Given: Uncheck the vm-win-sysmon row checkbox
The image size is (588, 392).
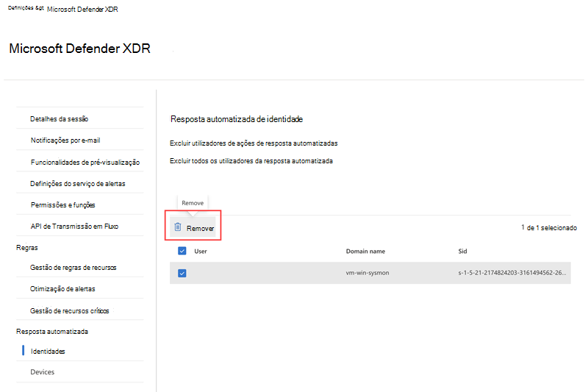Looking at the screenshot, I should [x=182, y=273].
